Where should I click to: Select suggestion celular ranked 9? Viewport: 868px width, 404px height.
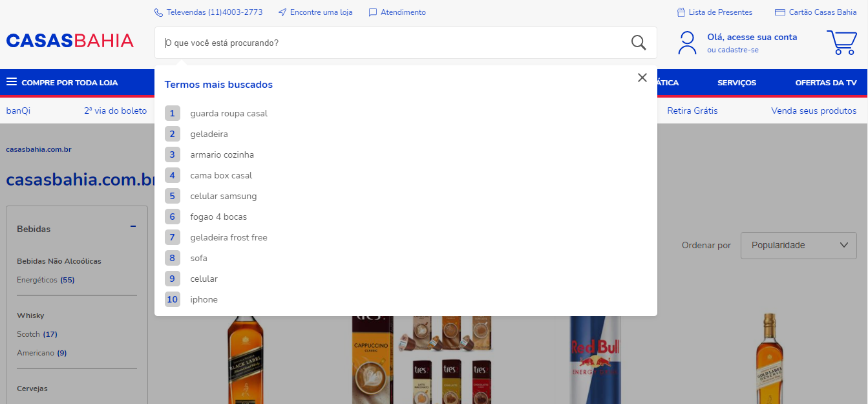[204, 279]
